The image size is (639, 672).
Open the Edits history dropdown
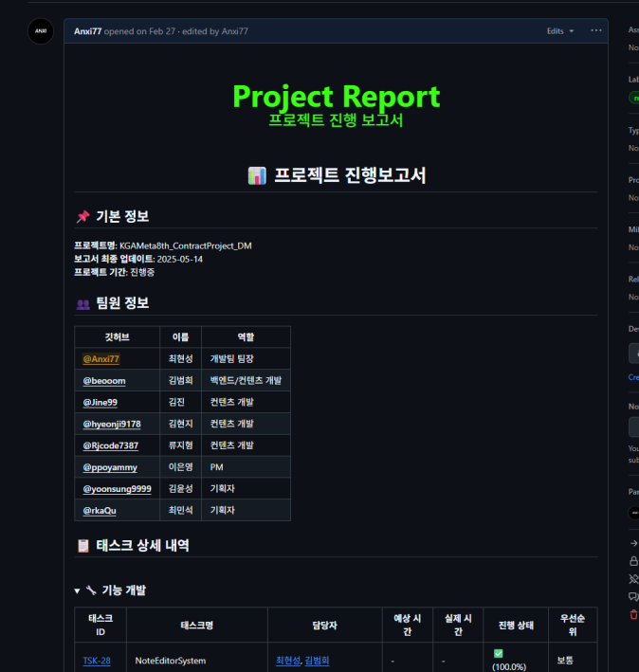click(559, 31)
